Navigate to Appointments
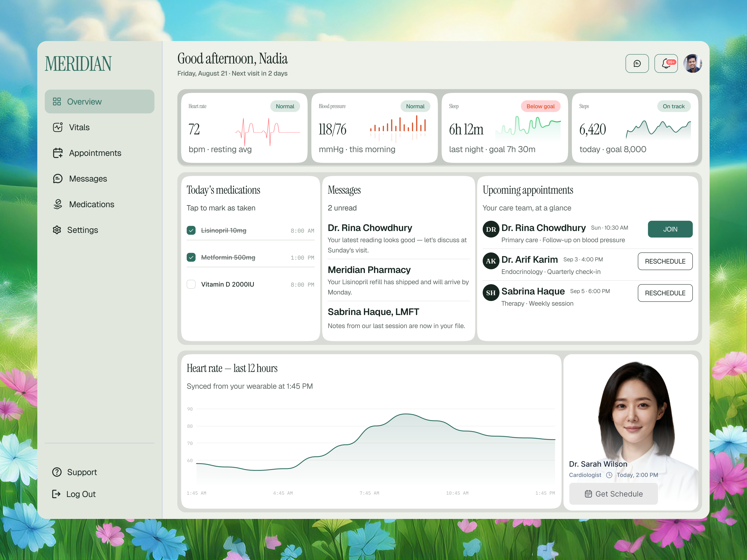Viewport: 747px width, 560px height. (x=100, y=153)
